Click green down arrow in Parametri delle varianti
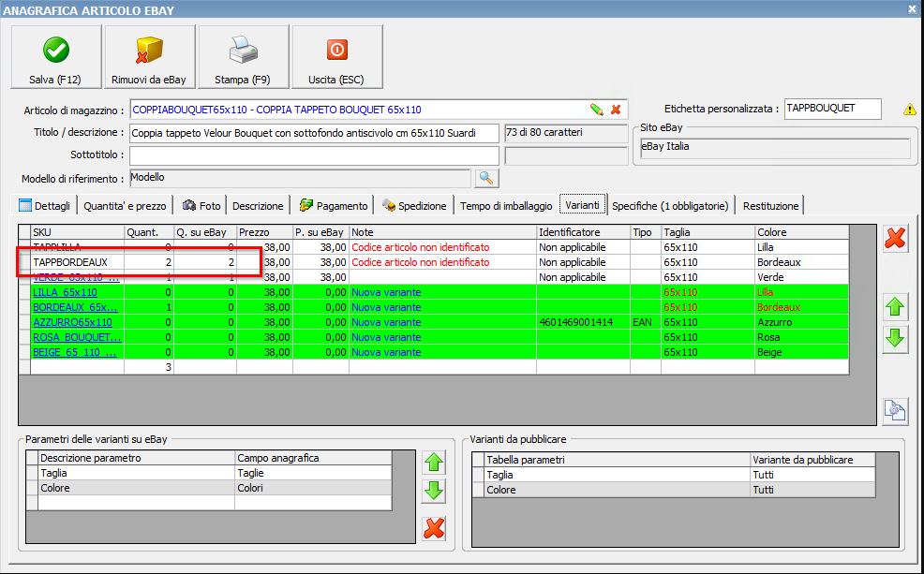 434,491
